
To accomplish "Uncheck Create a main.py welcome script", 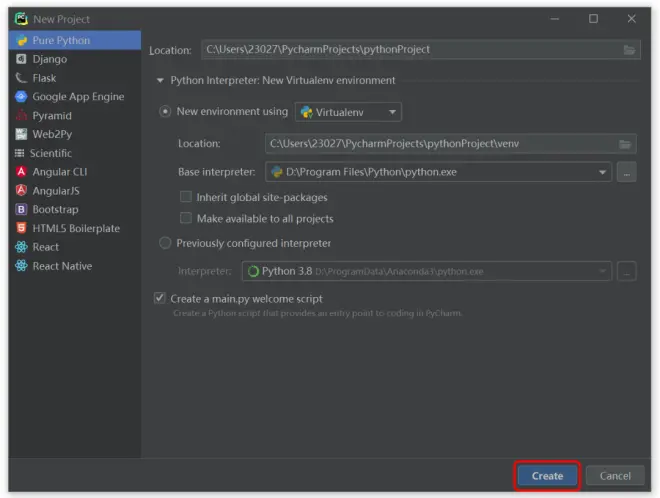I will tap(160, 298).
